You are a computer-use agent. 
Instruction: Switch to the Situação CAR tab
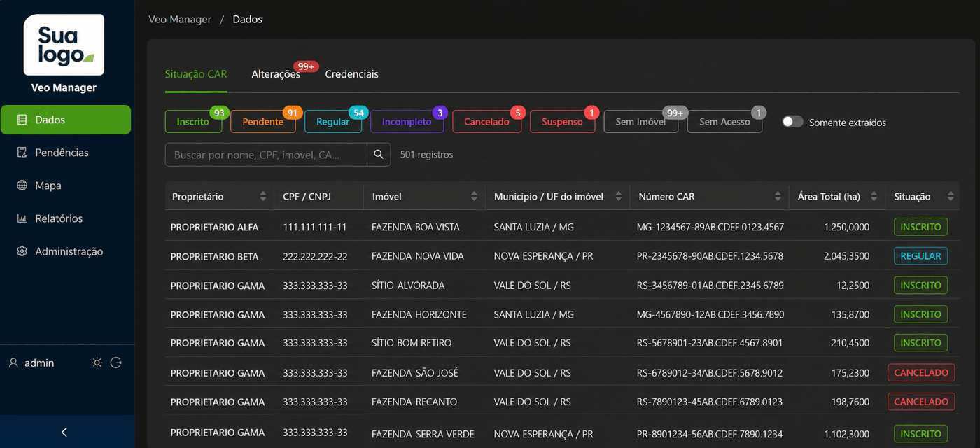(196, 74)
